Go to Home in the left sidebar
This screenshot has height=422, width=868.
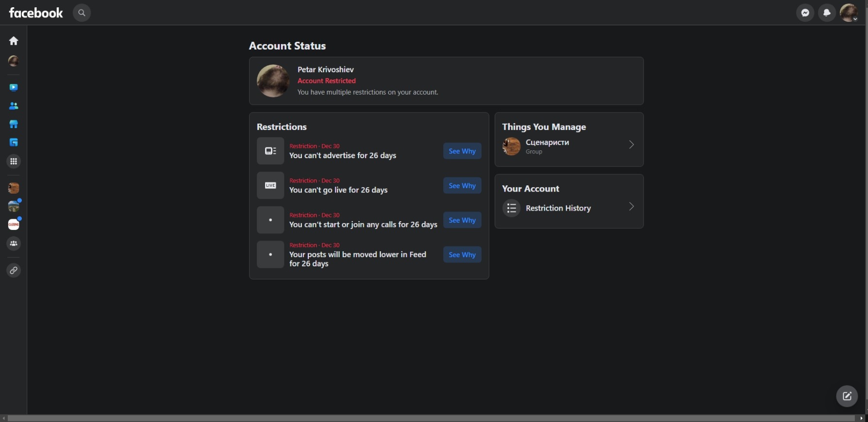14,41
